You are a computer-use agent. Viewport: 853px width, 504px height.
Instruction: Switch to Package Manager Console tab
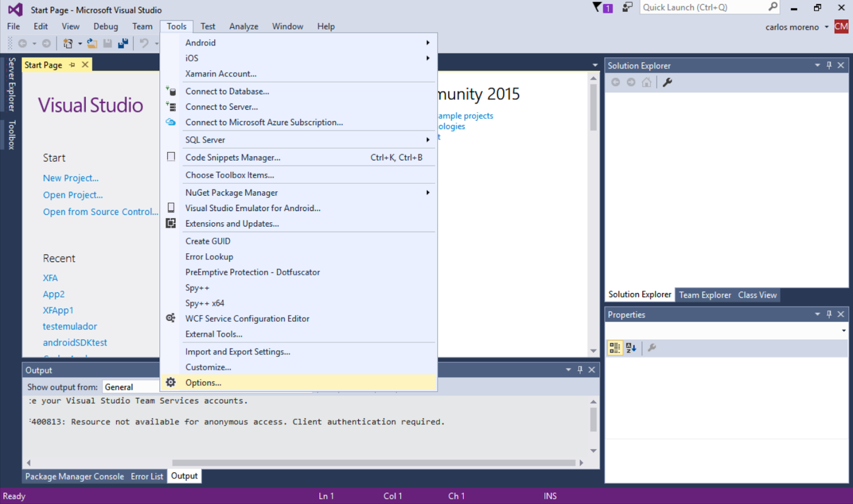(75, 476)
